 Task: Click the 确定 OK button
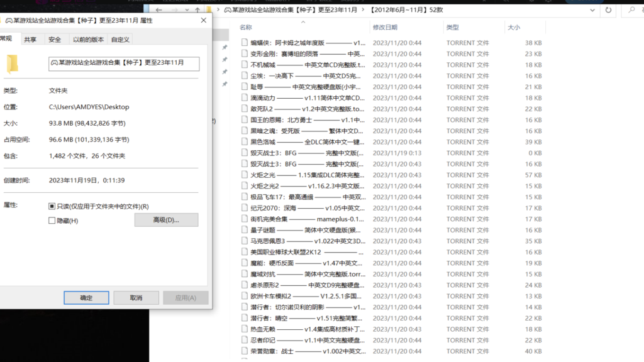click(86, 297)
